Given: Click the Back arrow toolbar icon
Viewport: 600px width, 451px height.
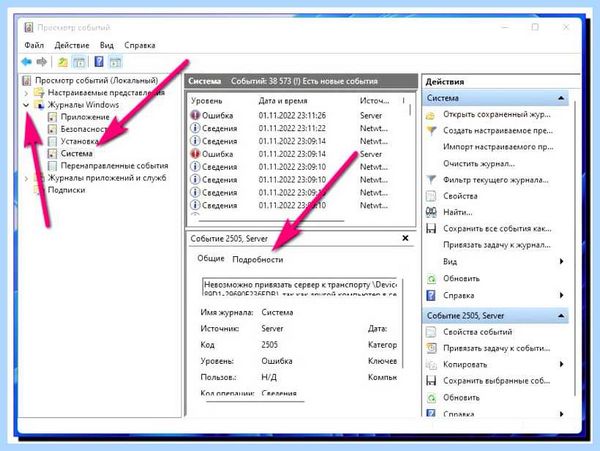Looking at the screenshot, I should click(26, 62).
